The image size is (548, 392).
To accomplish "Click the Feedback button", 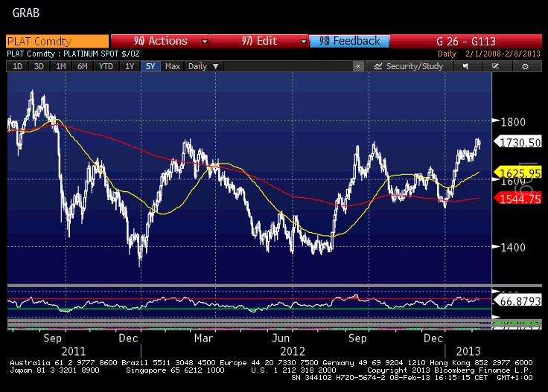I will [348, 41].
